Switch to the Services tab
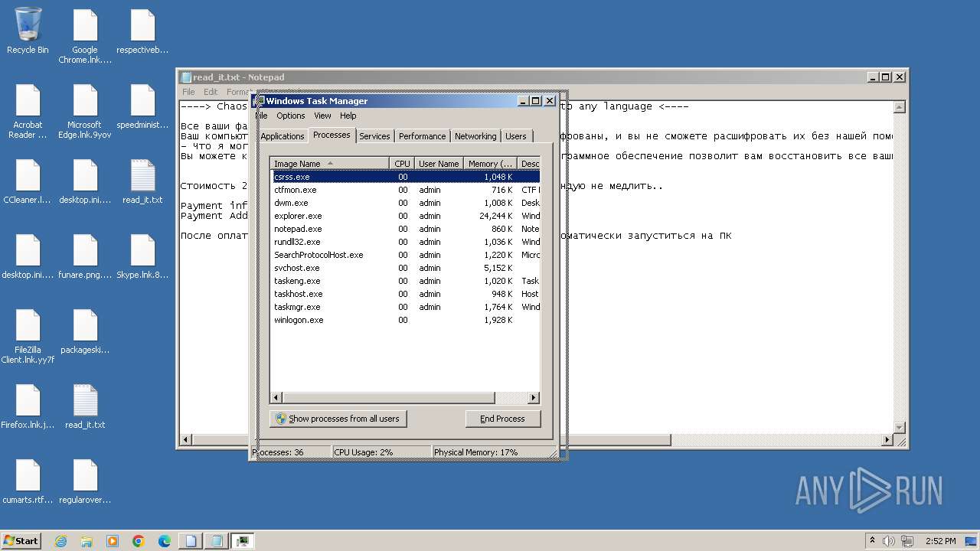980x551 pixels. click(x=374, y=136)
